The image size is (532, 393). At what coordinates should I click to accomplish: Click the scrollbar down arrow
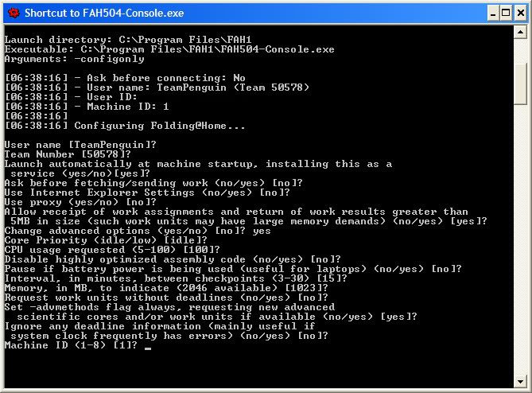tap(520, 381)
